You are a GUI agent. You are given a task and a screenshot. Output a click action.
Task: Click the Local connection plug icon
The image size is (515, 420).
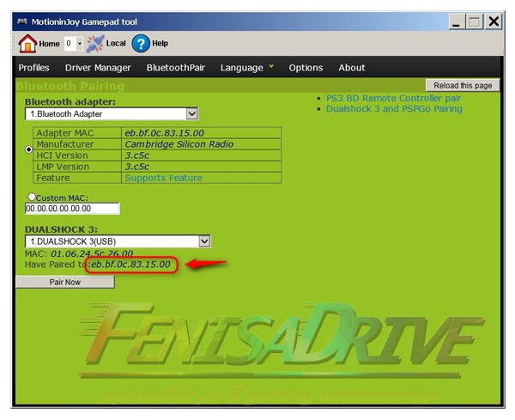pos(95,44)
